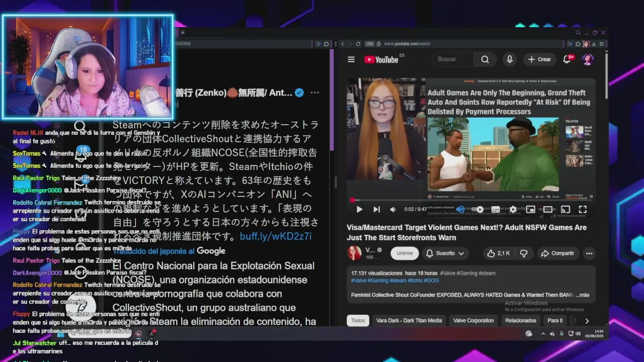Click the taskbar weather icon
The image size is (644, 362).
pos(529,333)
